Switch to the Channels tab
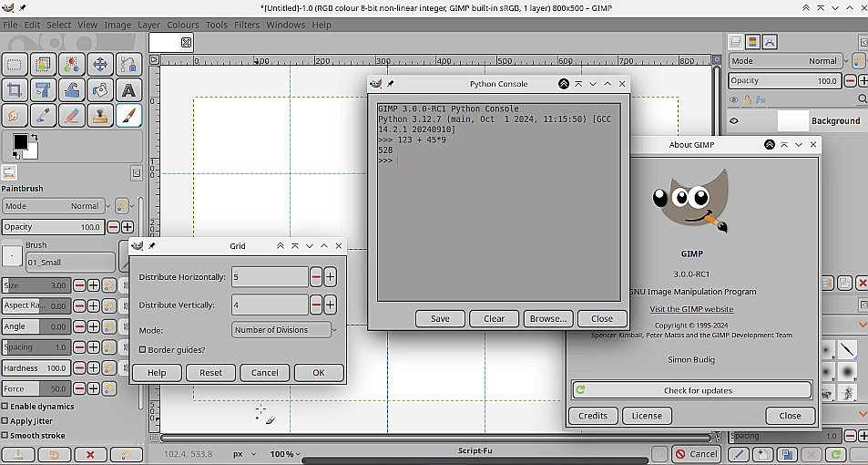This screenshot has height=465, width=868. pos(752,42)
